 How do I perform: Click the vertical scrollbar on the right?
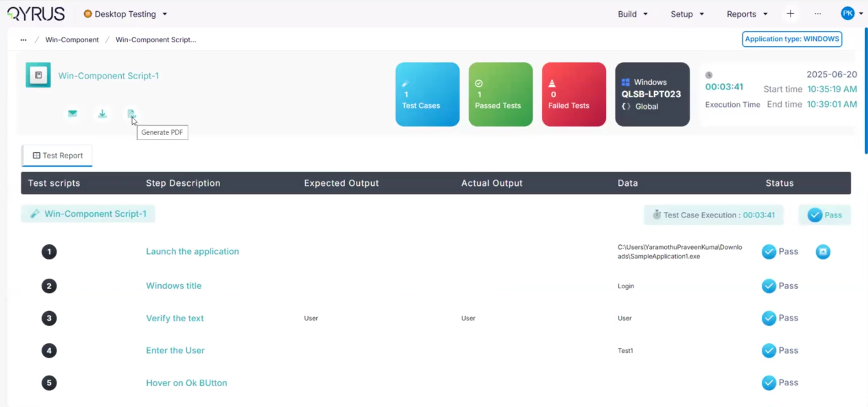tap(865, 92)
